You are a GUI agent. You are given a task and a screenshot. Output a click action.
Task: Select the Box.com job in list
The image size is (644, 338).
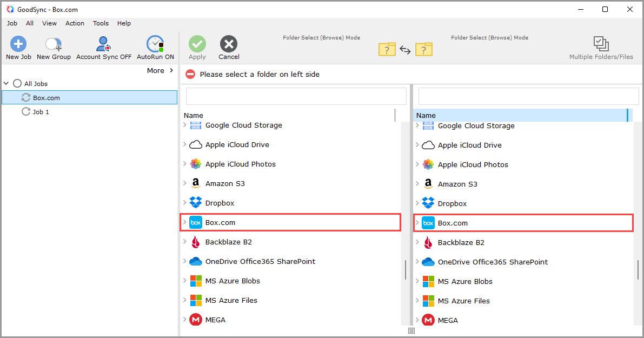[90, 98]
